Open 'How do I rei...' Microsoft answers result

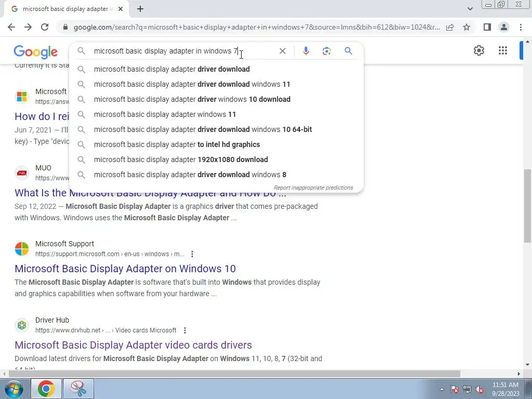pyautogui.click(x=42, y=116)
